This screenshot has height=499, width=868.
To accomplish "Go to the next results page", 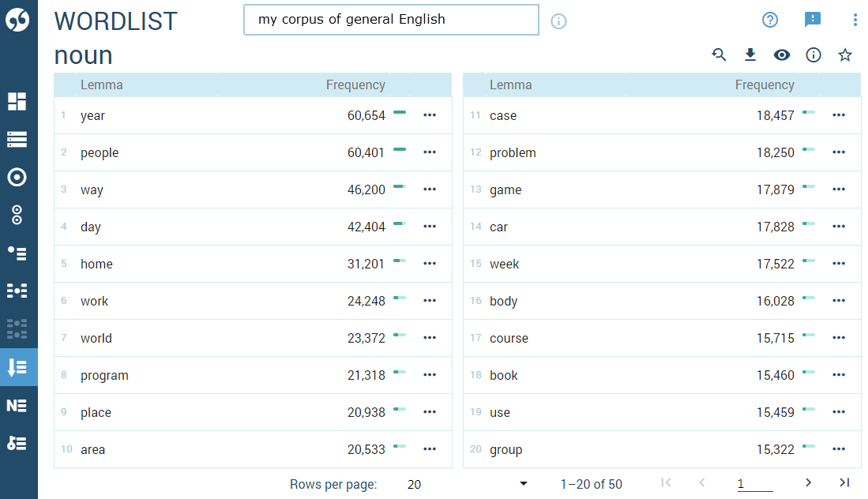I will pyautogui.click(x=808, y=482).
